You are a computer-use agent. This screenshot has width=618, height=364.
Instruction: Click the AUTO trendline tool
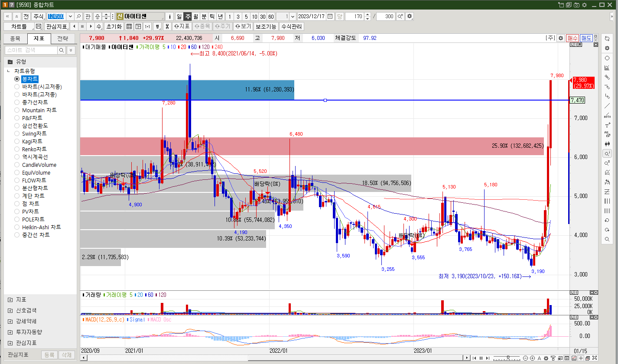click(607, 115)
